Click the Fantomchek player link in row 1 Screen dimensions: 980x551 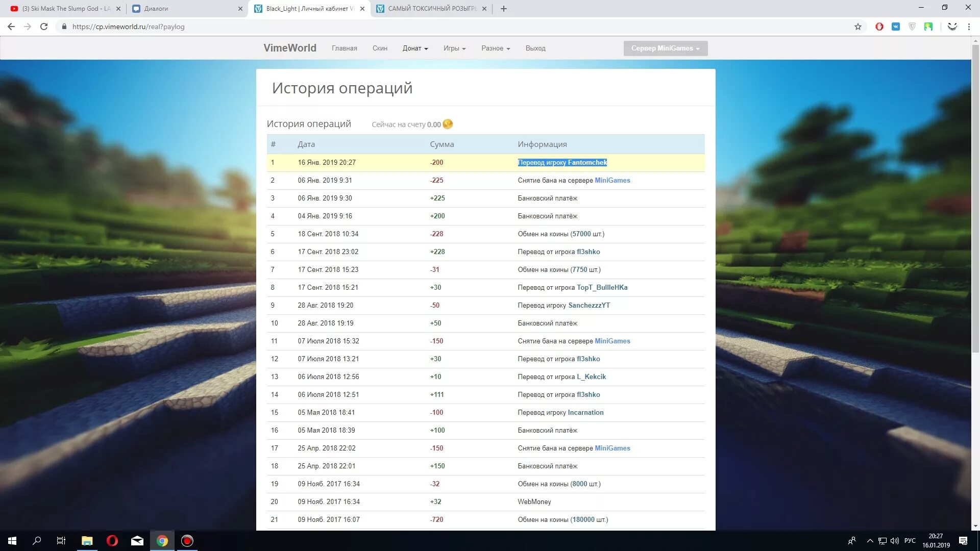[587, 162]
